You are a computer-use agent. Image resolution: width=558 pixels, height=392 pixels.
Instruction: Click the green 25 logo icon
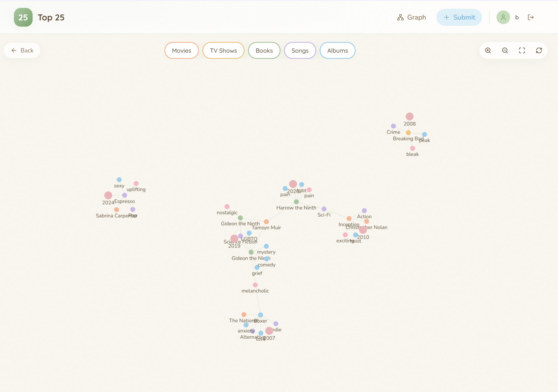coord(23,17)
